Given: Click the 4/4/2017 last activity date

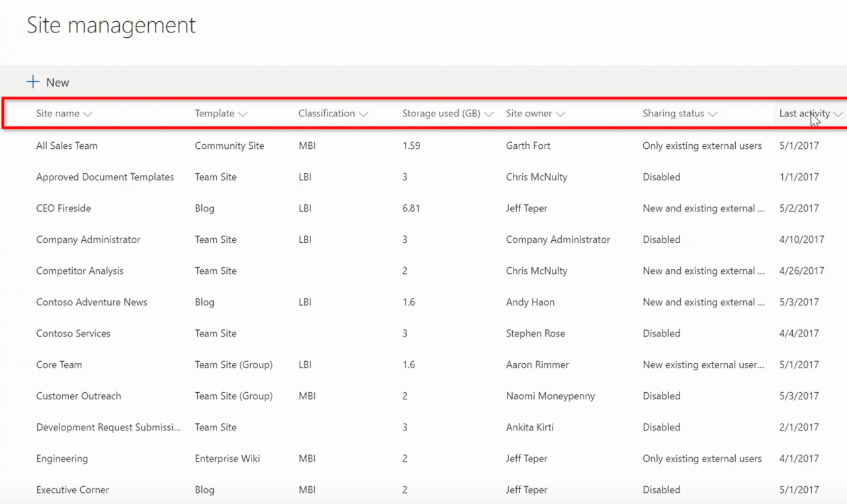Looking at the screenshot, I should (799, 333).
